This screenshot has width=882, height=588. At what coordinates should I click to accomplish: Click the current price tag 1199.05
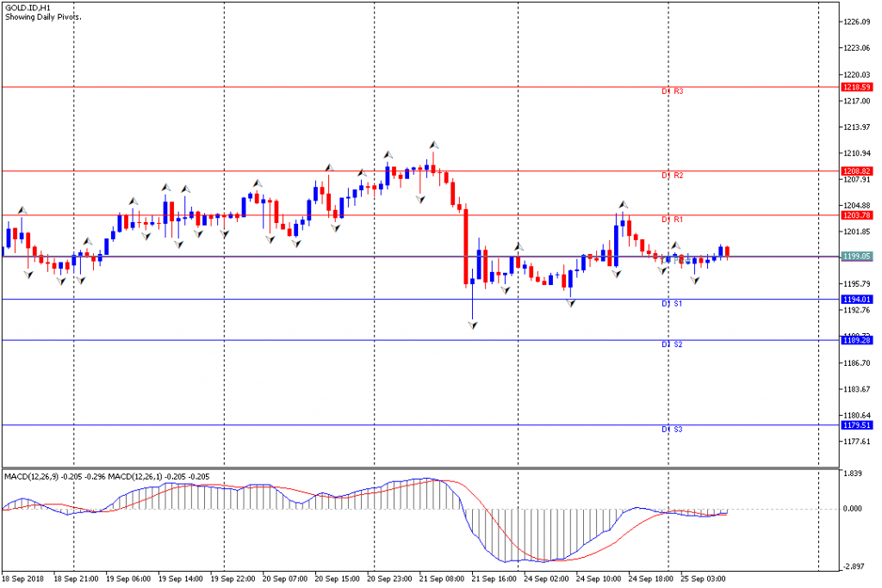click(857, 257)
